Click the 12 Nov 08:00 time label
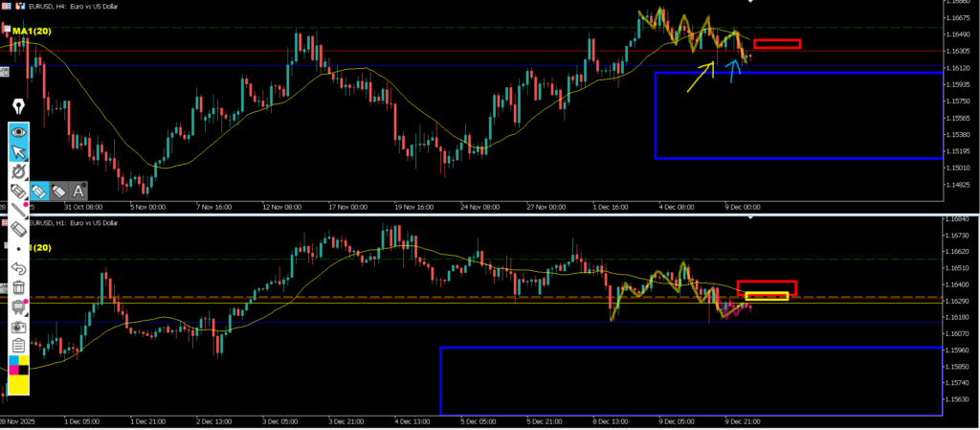The width and height of the screenshot is (980, 430). point(283,207)
